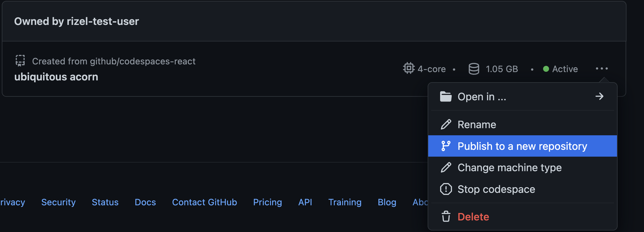
Task: Click the branch icon for Publish
Action: pyautogui.click(x=446, y=146)
